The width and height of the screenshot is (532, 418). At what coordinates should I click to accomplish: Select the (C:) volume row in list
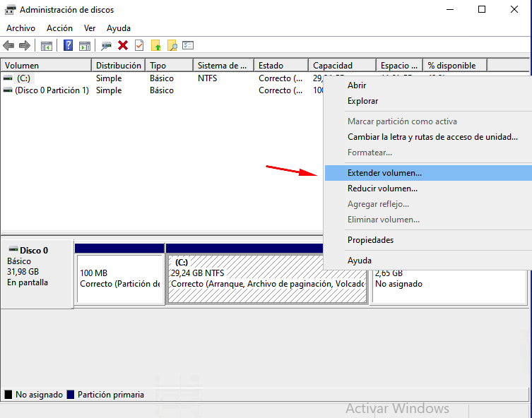pyautogui.click(x=162, y=78)
